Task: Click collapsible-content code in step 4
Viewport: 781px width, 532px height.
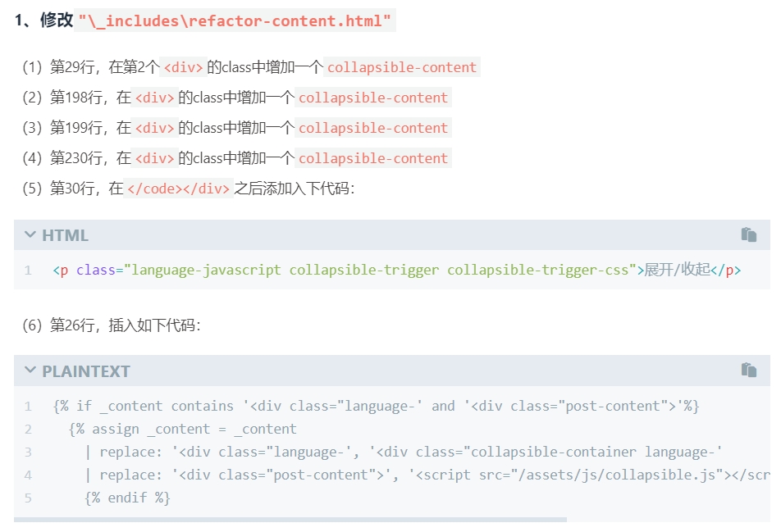Action: pyautogui.click(x=372, y=158)
